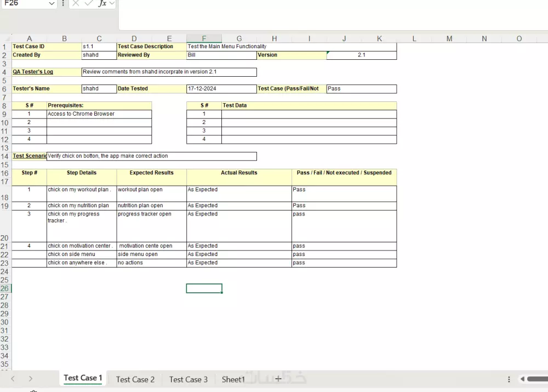Switch to the Test Case 3 sheet tab
This screenshot has width=548, height=392.
pos(189,379)
